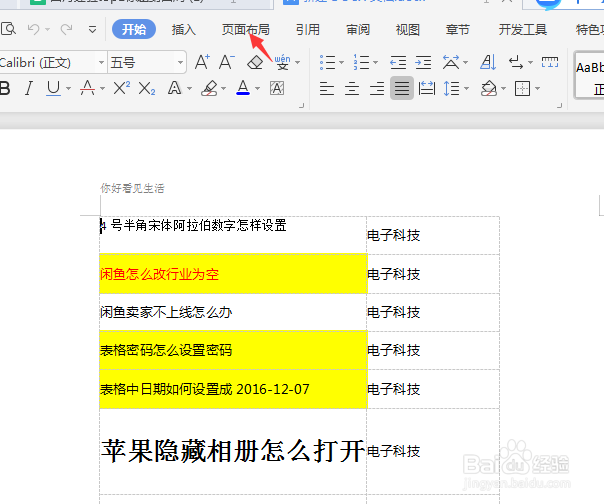Screen dimensions: 604x504
Task: Toggle strikethrough formatting
Action: [87, 88]
